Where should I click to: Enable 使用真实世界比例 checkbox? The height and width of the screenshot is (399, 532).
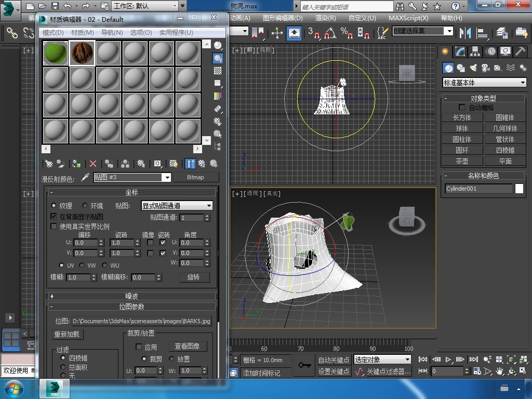[54, 226]
